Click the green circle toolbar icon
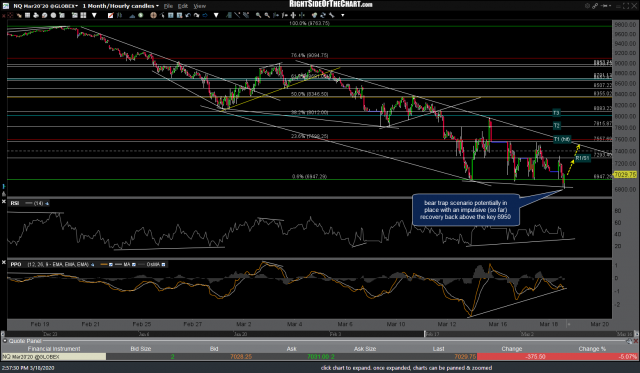Screen dimensions: 640x373 (x=140, y=15)
